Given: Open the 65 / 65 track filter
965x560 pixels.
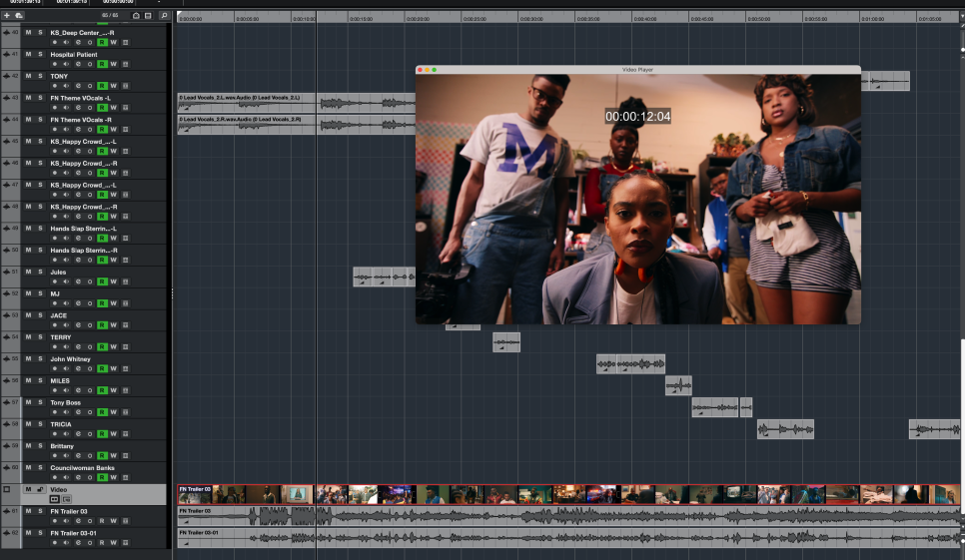Looking at the screenshot, I should pyautogui.click(x=110, y=15).
